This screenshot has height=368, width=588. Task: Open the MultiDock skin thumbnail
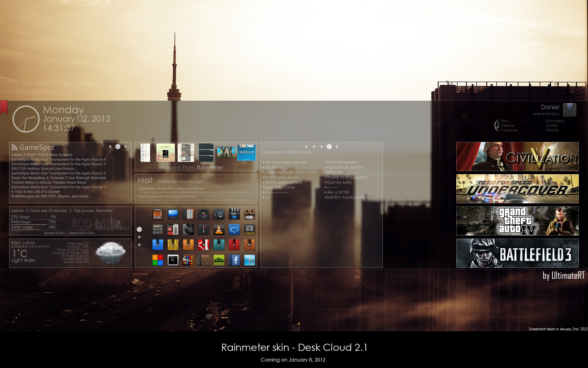pos(247,152)
